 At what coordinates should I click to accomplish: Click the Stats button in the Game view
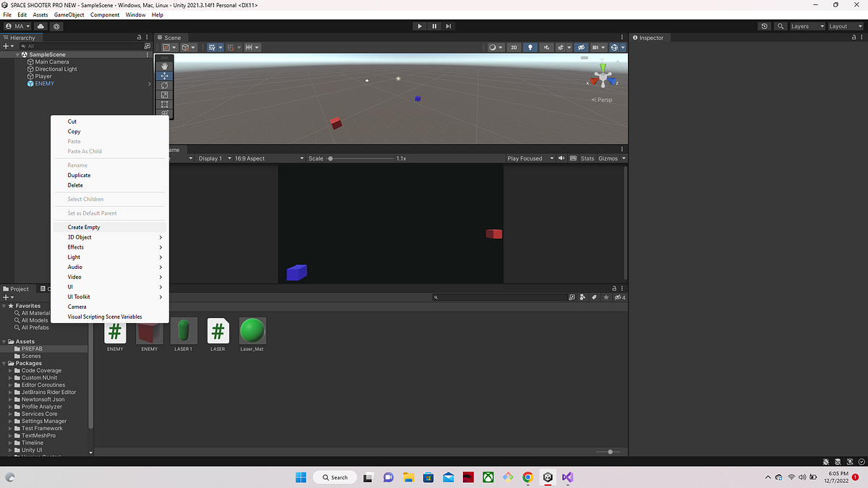click(x=587, y=158)
